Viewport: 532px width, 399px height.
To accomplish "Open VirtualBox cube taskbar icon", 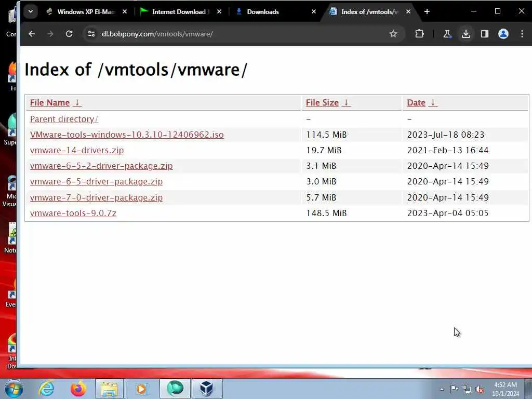I will tap(207, 389).
